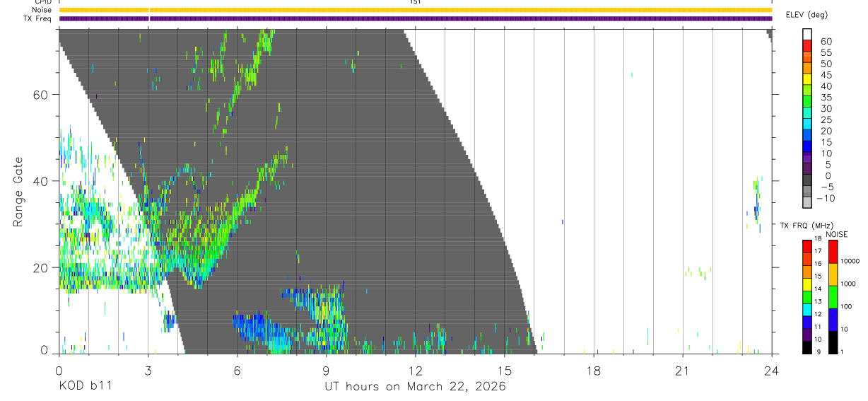Screen dimensions: 868x401
Task: Click the '6' hour tick label on the time axis
Action: (237, 371)
